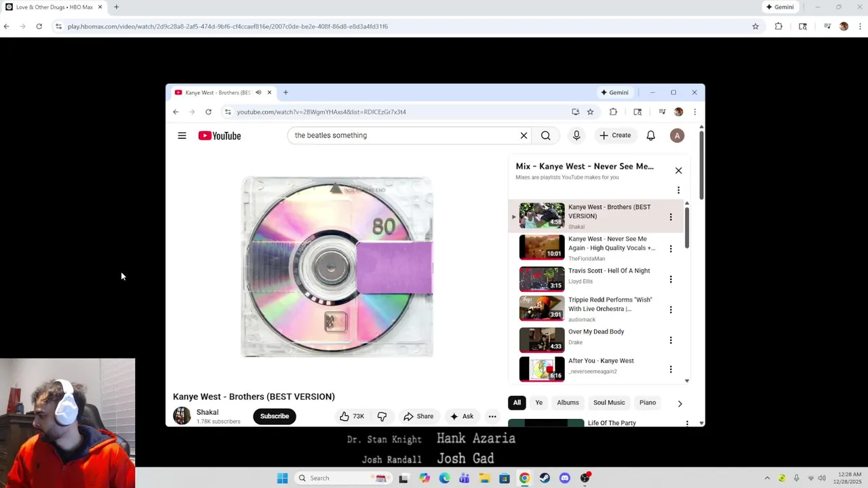The image size is (868, 488).
Task: Select the Soul Music filter chip
Action: (x=609, y=403)
